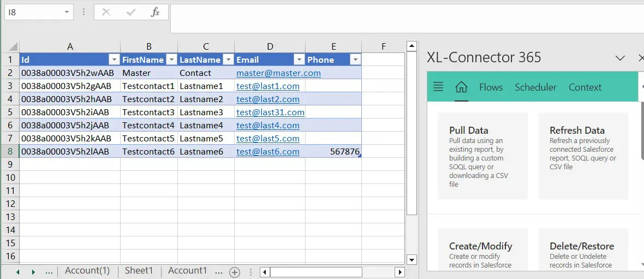Click the formula bar Enter checkmark icon
644x279 pixels.
[130, 12]
